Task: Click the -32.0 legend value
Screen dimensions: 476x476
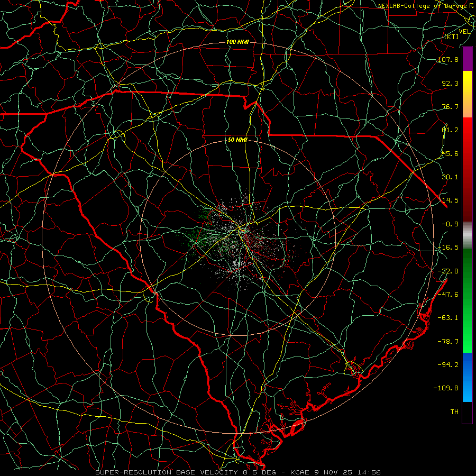Action: pos(448,271)
